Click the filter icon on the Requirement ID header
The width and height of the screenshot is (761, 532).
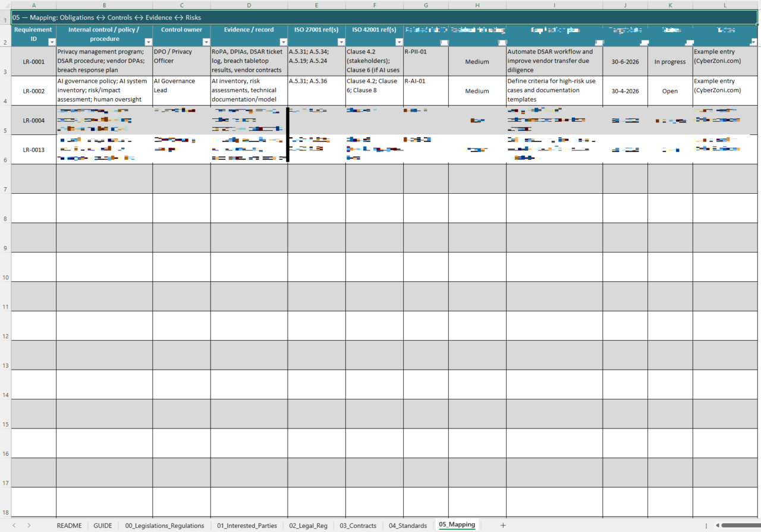pyautogui.click(x=52, y=42)
